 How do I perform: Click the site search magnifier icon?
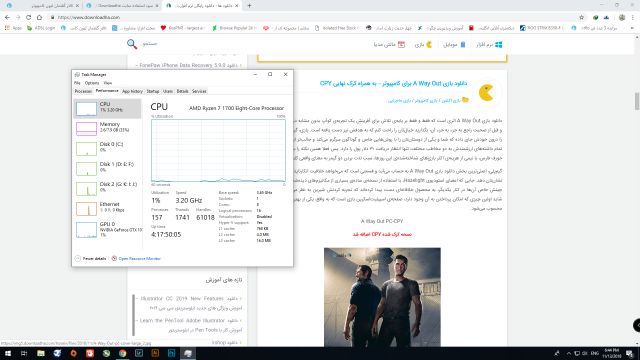[x=131, y=44]
